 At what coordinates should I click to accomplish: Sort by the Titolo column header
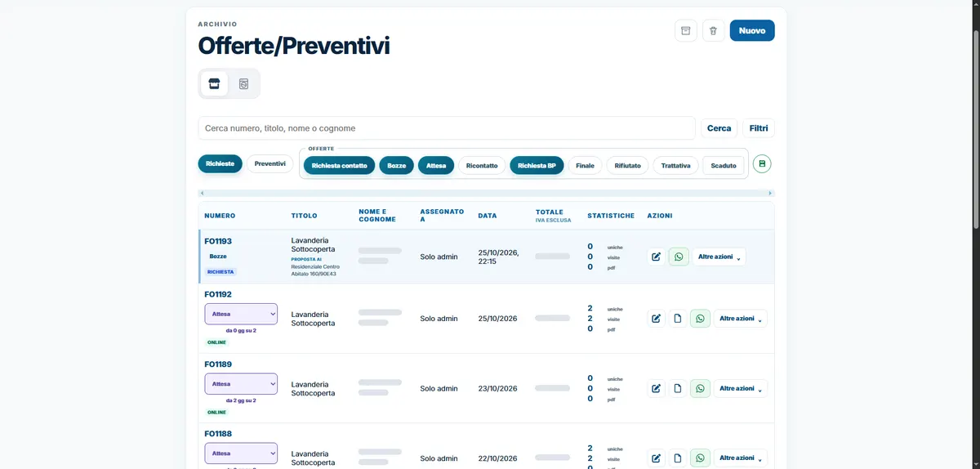tap(305, 216)
